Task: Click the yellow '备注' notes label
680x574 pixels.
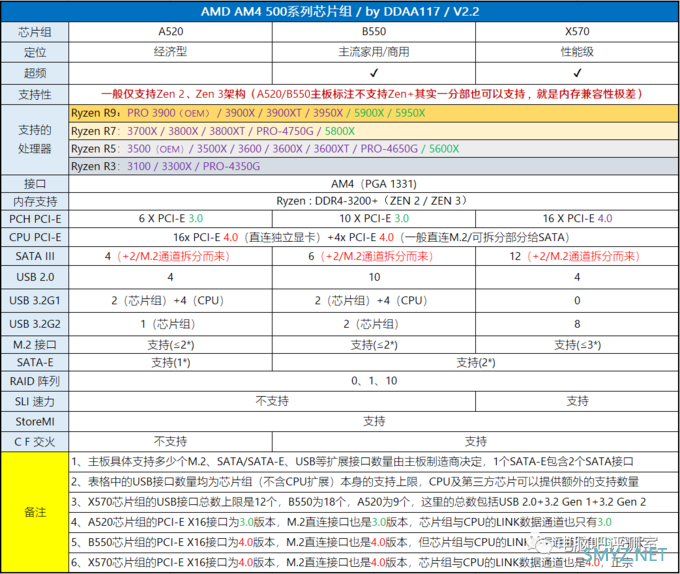Action: [x=35, y=512]
